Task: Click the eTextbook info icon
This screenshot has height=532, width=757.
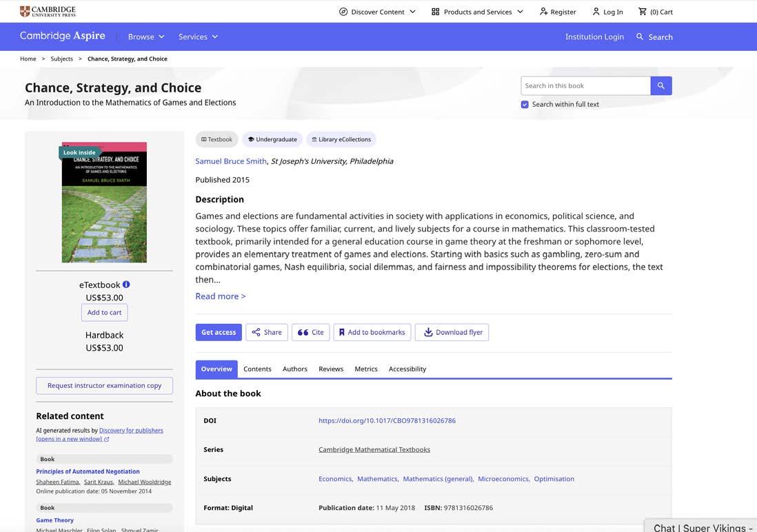Action: pyautogui.click(x=126, y=285)
